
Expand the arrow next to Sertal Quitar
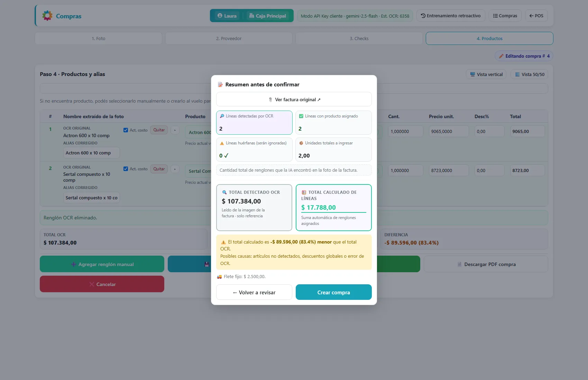point(175,169)
